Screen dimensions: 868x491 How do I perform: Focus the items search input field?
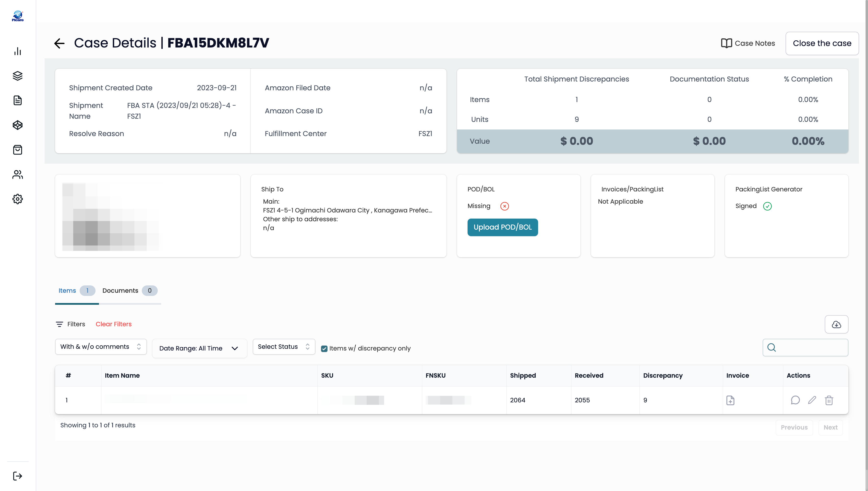(806, 348)
